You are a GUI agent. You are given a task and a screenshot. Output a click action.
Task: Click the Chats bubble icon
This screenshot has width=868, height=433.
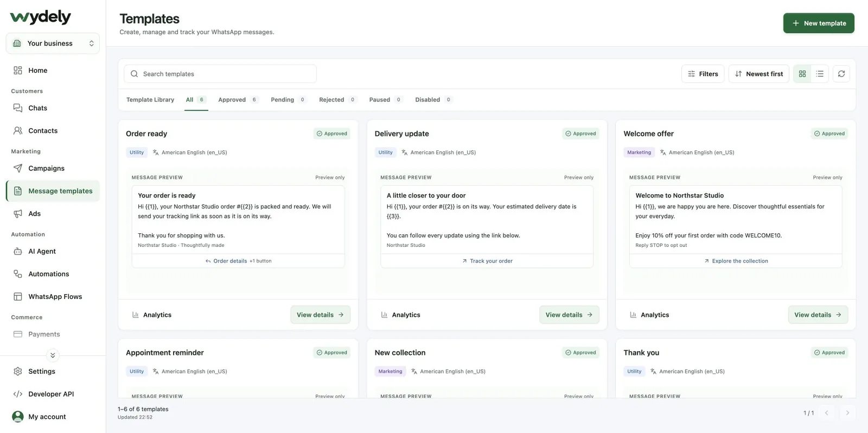coord(18,108)
